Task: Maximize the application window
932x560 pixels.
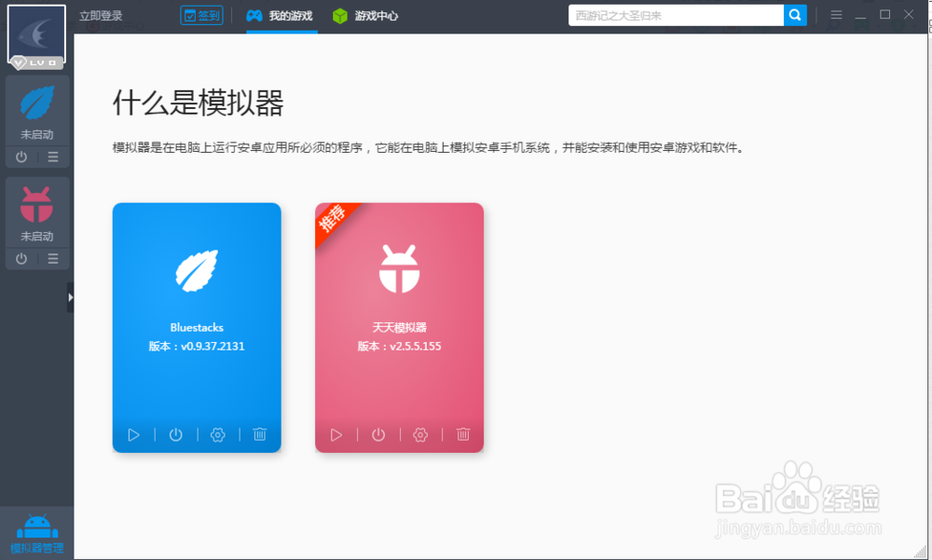Action: pos(885,15)
